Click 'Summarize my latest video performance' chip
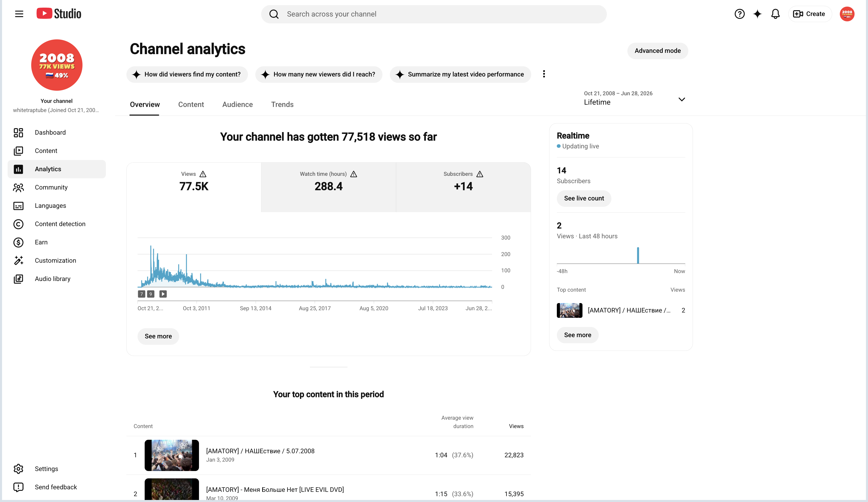The width and height of the screenshot is (868, 502). click(x=460, y=74)
